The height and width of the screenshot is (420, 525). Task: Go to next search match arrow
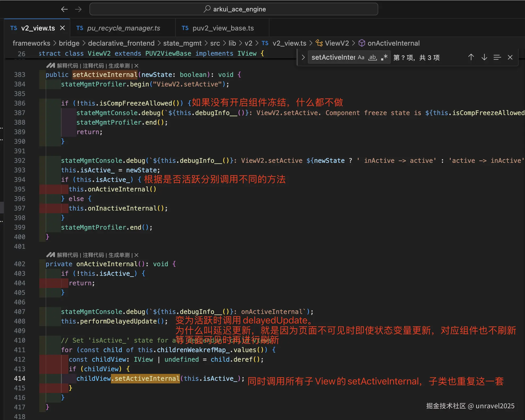(x=484, y=57)
